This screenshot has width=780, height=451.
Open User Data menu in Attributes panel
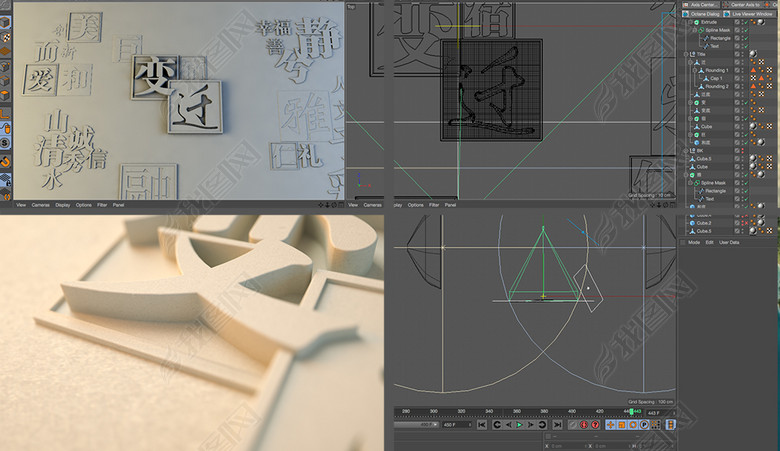(x=729, y=242)
